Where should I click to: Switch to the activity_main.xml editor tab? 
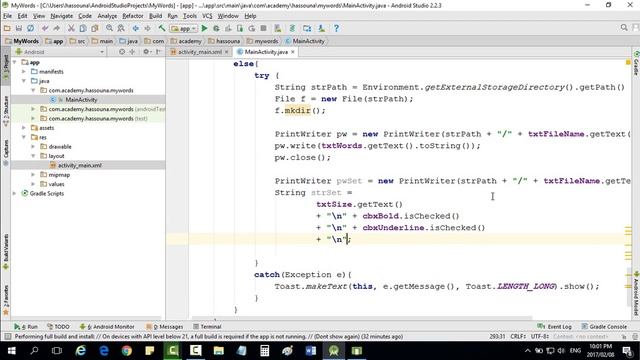point(199,52)
